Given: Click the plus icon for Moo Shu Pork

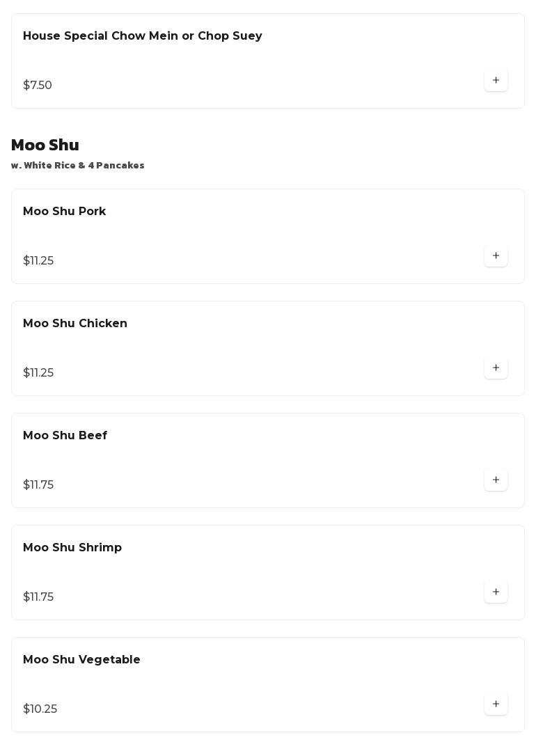Looking at the screenshot, I should click(496, 256).
